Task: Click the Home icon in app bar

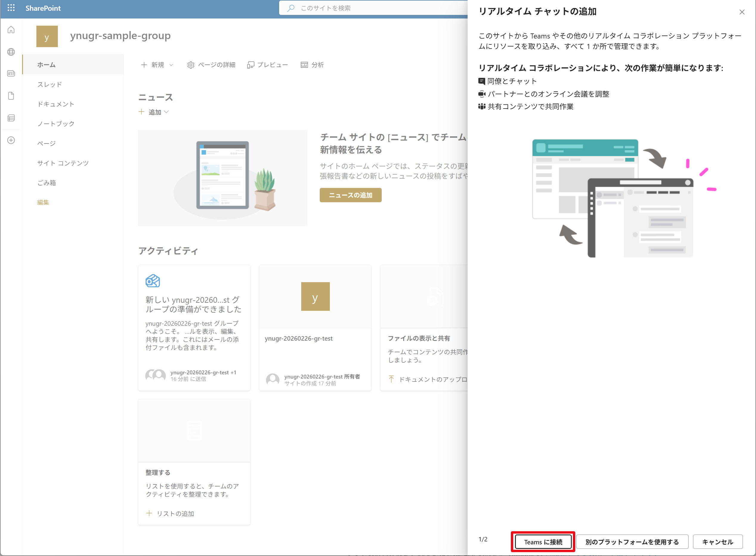Action: [x=11, y=30]
